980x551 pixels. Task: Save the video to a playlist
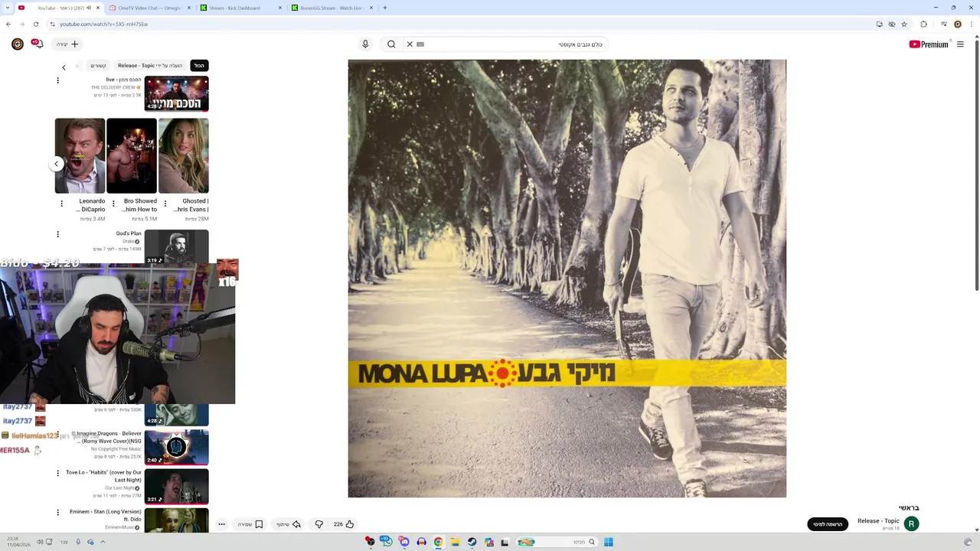coord(250,524)
